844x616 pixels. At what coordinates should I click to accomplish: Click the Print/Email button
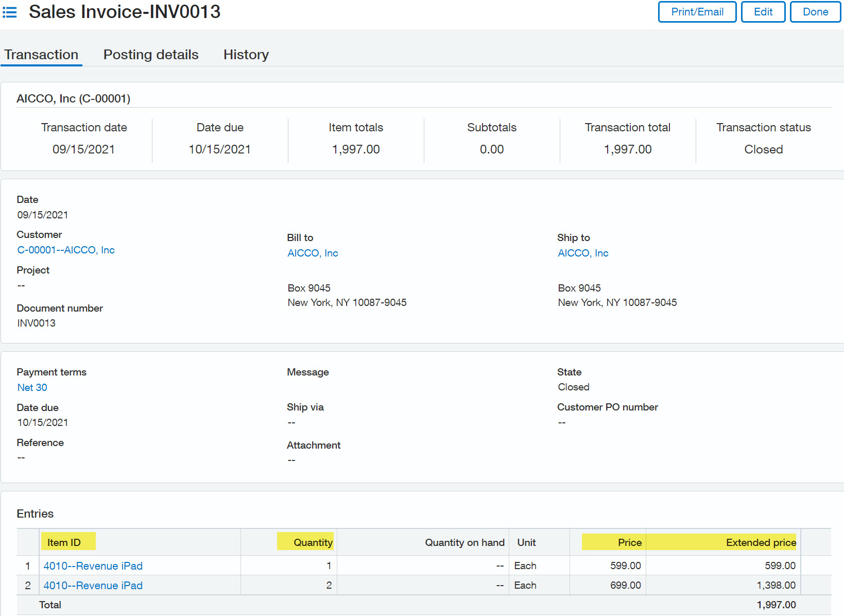coord(697,12)
